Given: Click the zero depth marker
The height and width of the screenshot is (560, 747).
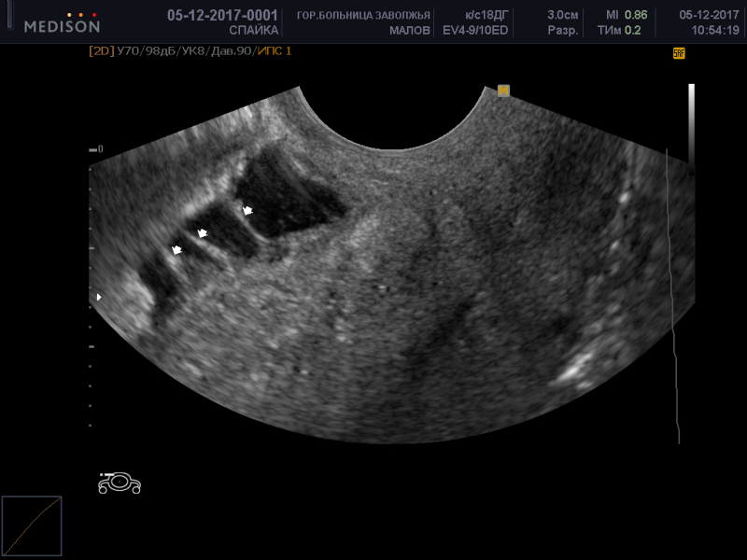Looking at the screenshot, I should coord(96,149).
